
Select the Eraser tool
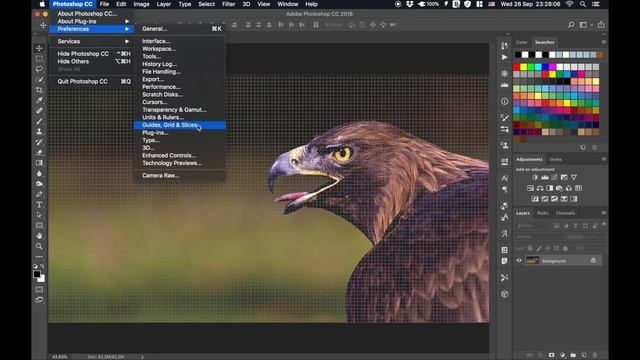pyautogui.click(x=39, y=152)
